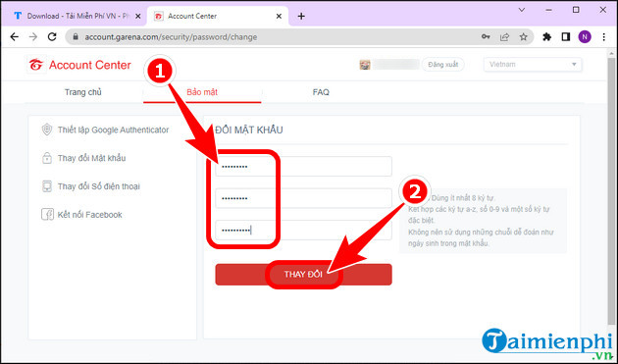Focus the first password field
The width and height of the screenshot is (618, 364).
point(303,166)
